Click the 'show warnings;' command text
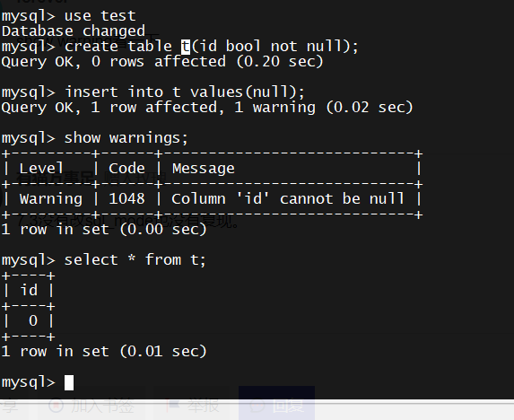This screenshot has width=514, height=420. point(126,138)
